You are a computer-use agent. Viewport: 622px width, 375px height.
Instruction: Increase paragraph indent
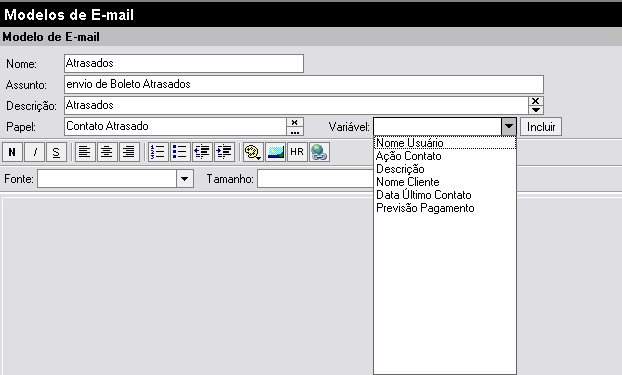click(224, 152)
